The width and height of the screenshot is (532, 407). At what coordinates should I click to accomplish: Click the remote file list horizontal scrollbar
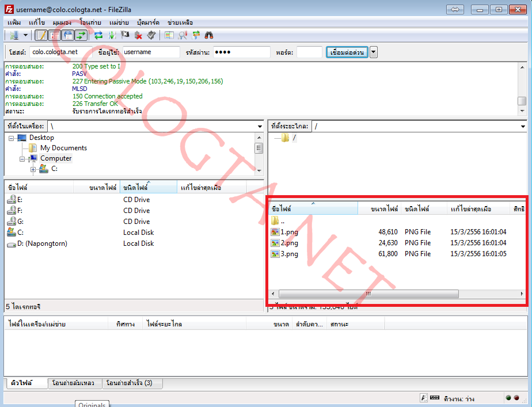[368, 294]
